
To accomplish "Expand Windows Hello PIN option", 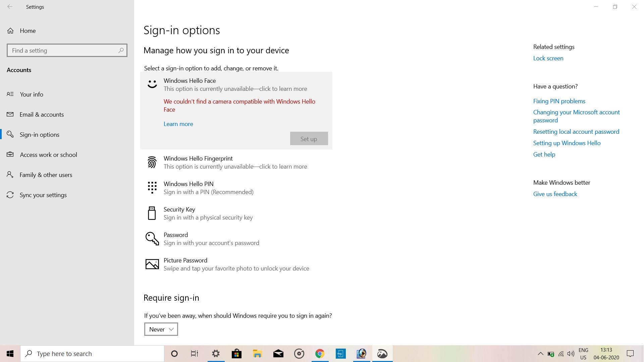I will click(x=236, y=188).
